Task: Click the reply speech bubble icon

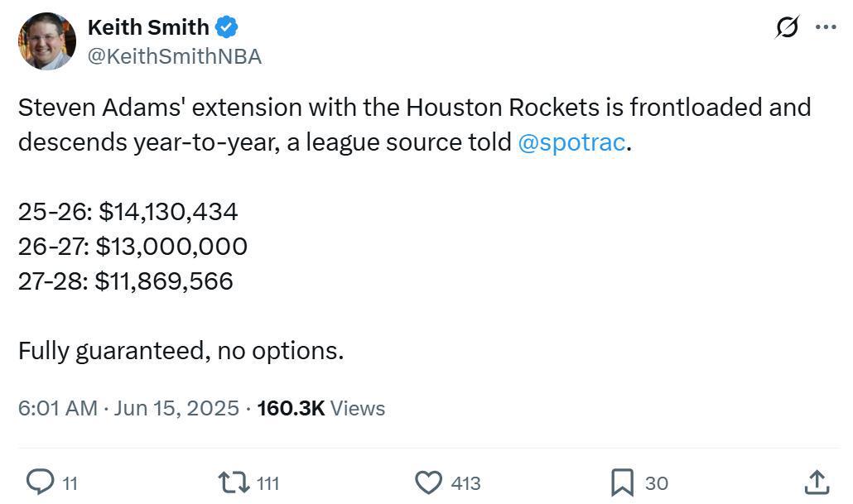Action: (40, 482)
